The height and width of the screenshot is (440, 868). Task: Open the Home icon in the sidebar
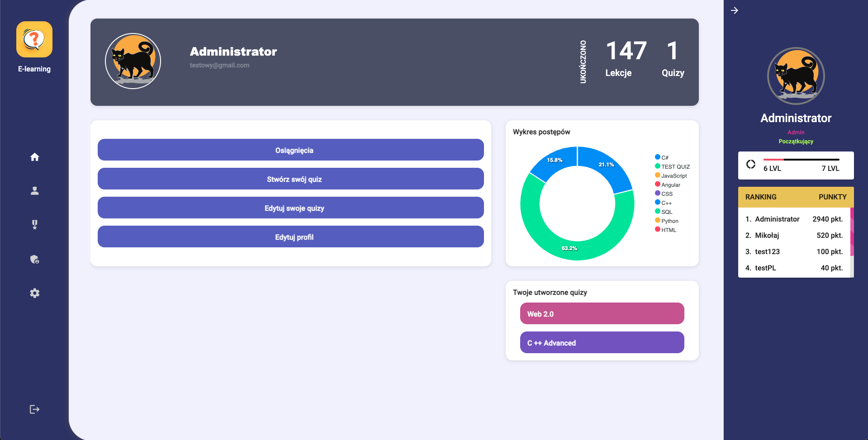tap(34, 157)
